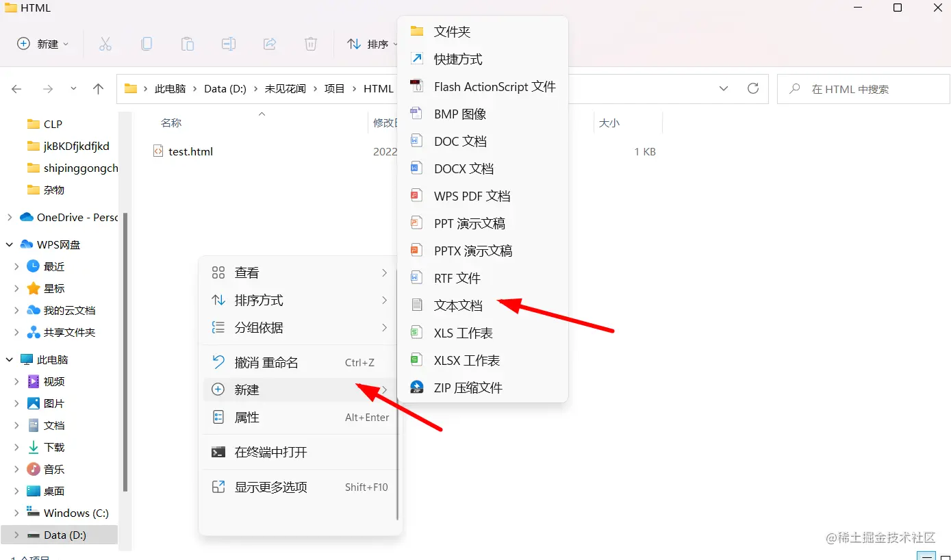
Task: Select 桌面 in the sidebar
Action: tap(46, 491)
